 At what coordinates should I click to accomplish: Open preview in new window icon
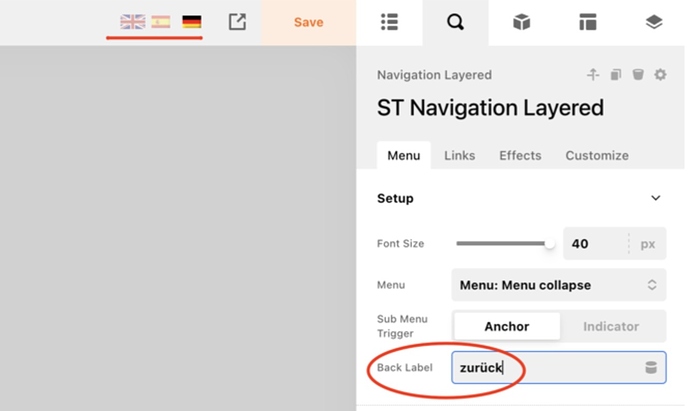[x=237, y=22]
